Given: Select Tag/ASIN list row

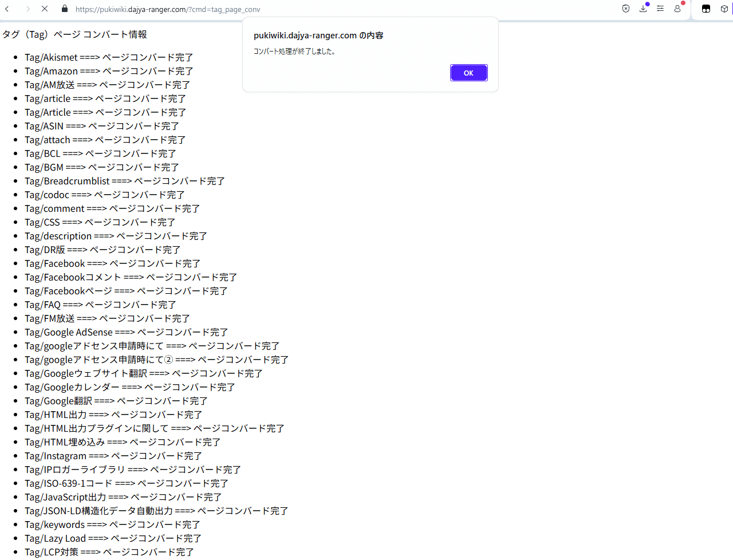Looking at the screenshot, I should click(102, 126).
